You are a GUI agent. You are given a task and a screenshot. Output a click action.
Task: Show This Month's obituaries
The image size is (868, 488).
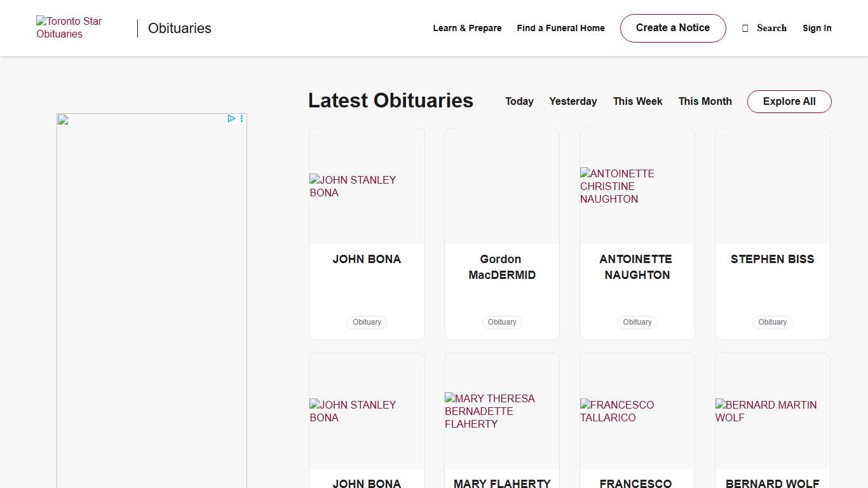705,102
